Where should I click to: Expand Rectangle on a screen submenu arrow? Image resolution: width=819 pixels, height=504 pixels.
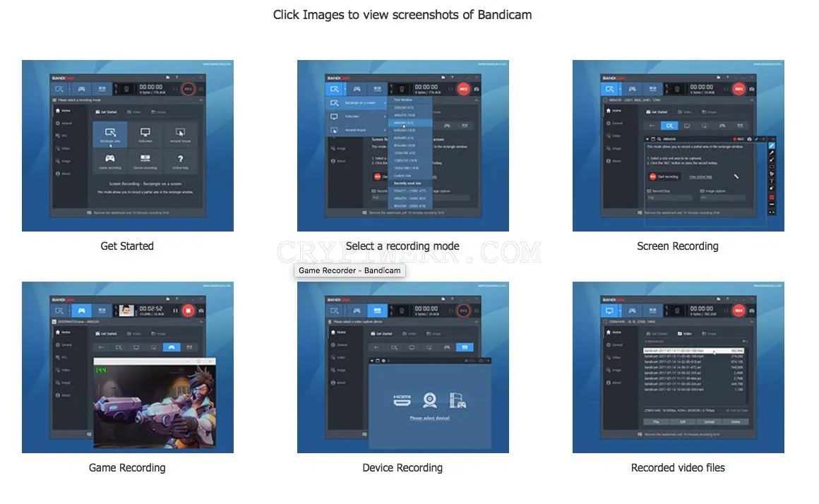385,103
